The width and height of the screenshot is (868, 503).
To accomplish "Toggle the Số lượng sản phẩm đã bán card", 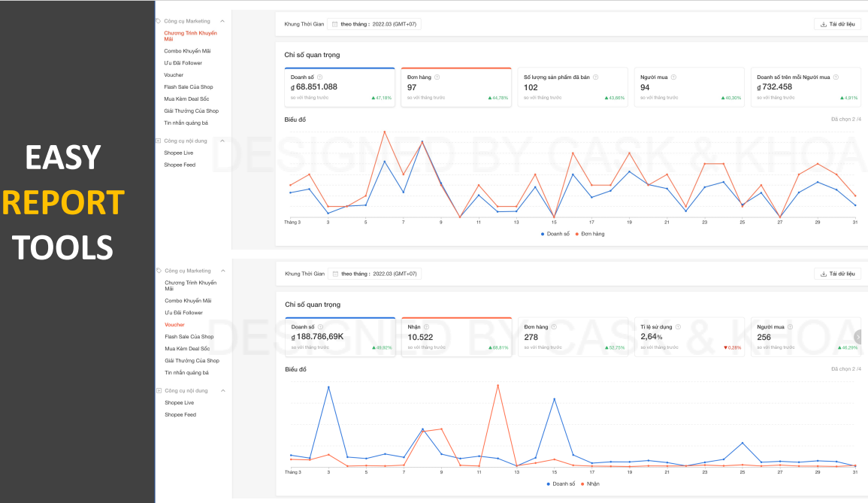I will point(572,87).
